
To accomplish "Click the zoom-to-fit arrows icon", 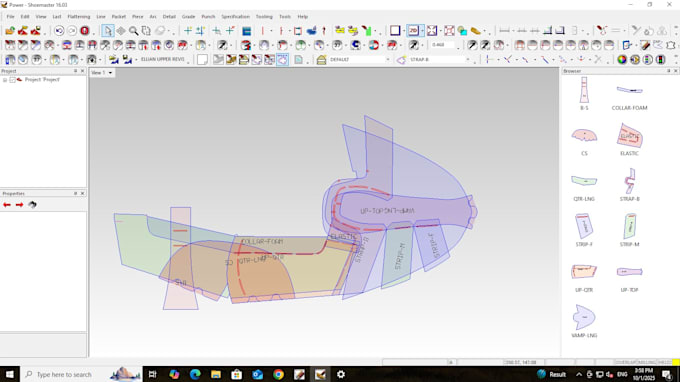I will [432, 31].
